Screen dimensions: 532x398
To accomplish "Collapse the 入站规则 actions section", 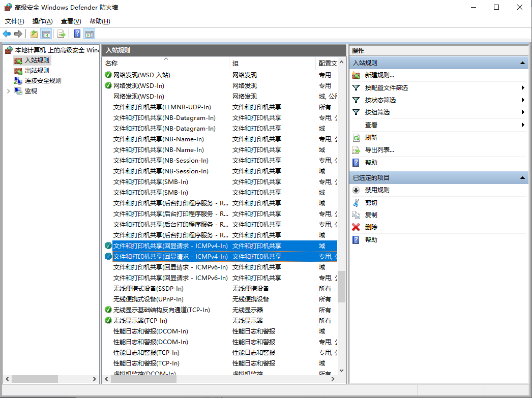I will pyautogui.click(x=522, y=63).
